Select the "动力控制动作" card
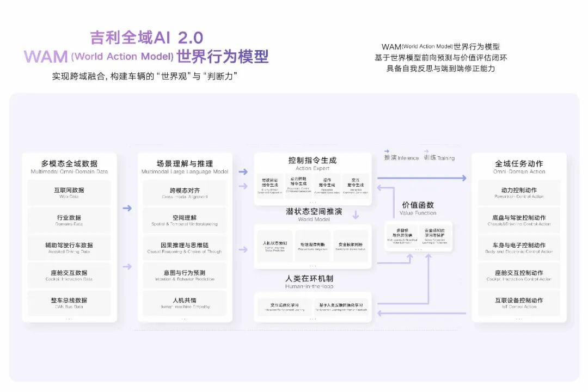588x392 pixels. tap(519, 192)
